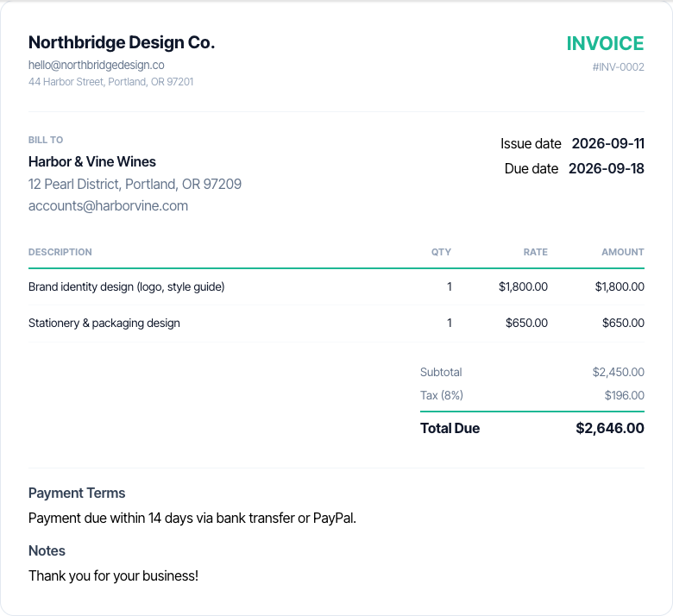Viewport: 673px width, 616px height.
Task: Click the QTY column header
Action: (441, 252)
